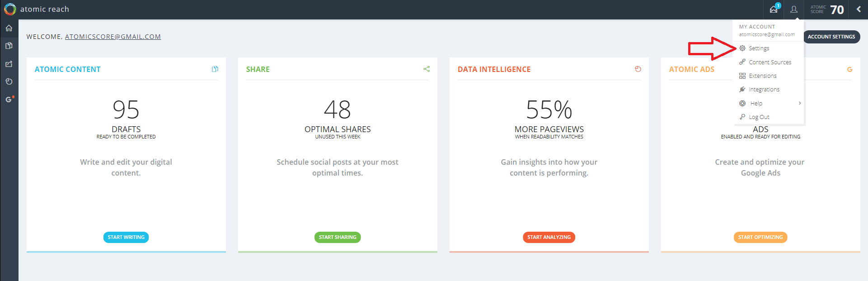Click the Atomic Ads card G icon

(849, 69)
